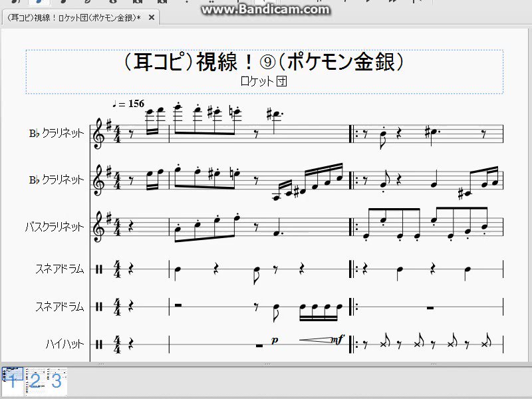Select the crescendo hairpin in the hi-hat staff
The width and height of the screenshot is (532, 399).
coord(315,340)
